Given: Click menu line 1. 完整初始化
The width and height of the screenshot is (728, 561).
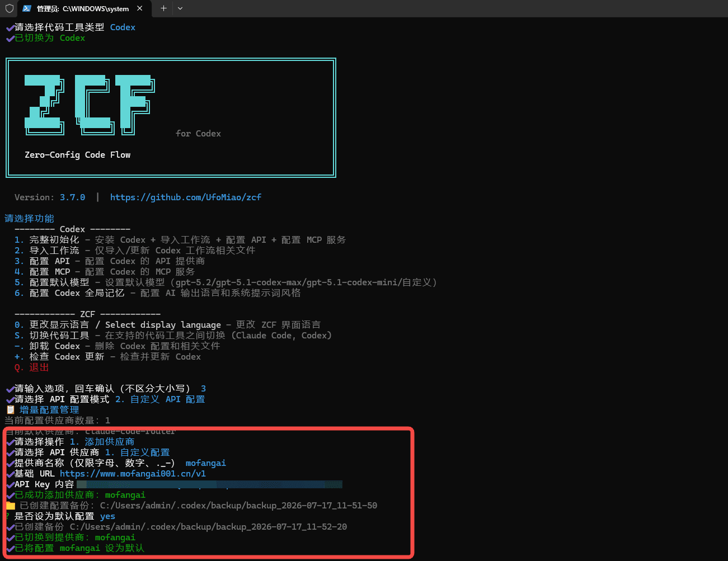Looking at the screenshot, I should (x=180, y=240).
